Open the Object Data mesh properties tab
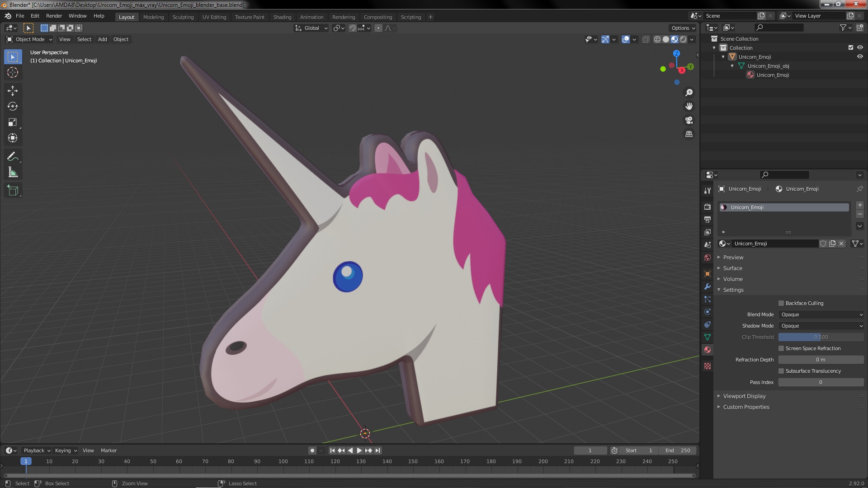868x488 pixels. (708, 337)
